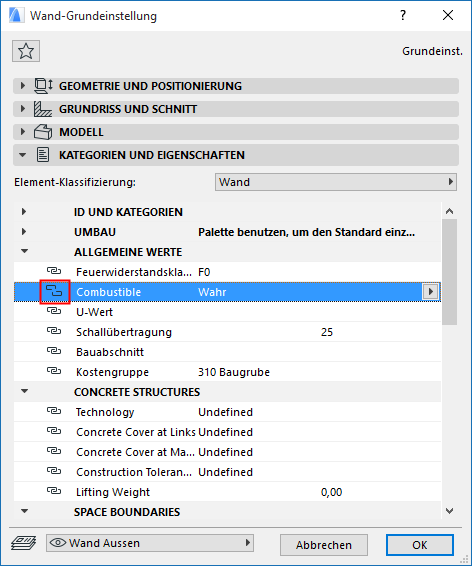The height and width of the screenshot is (566, 472).
Task: Collapse the Space Boundaries group
Action: 24,511
